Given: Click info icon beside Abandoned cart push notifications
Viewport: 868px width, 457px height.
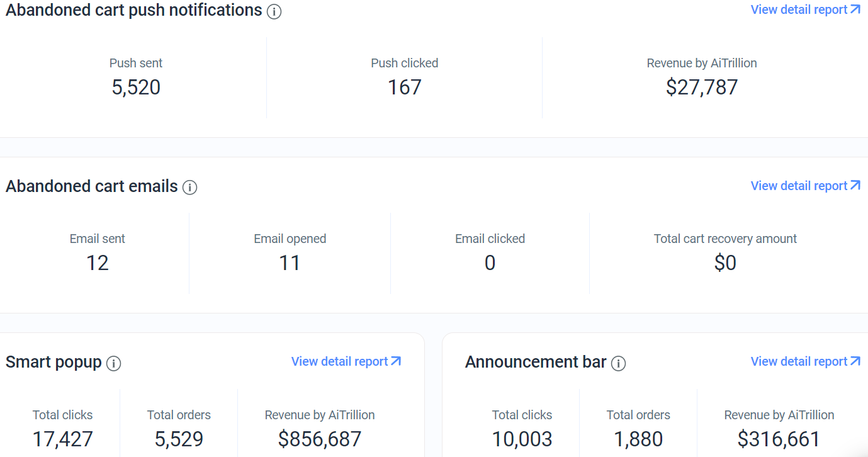Looking at the screenshot, I should point(274,11).
